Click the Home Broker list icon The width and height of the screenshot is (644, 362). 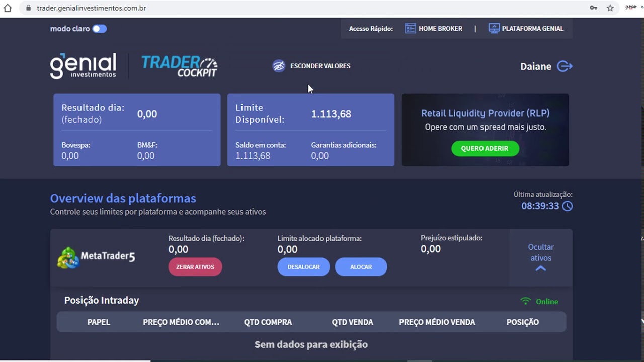[410, 29]
